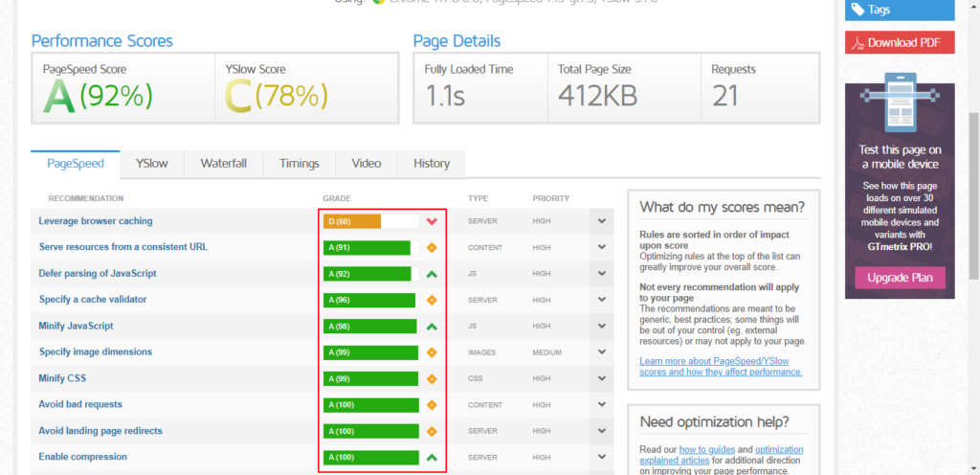The width and height of the screenshot is (980, 475).
Task: Click the red down arrow for Leverage browser caching
Action: coord(432,221)
